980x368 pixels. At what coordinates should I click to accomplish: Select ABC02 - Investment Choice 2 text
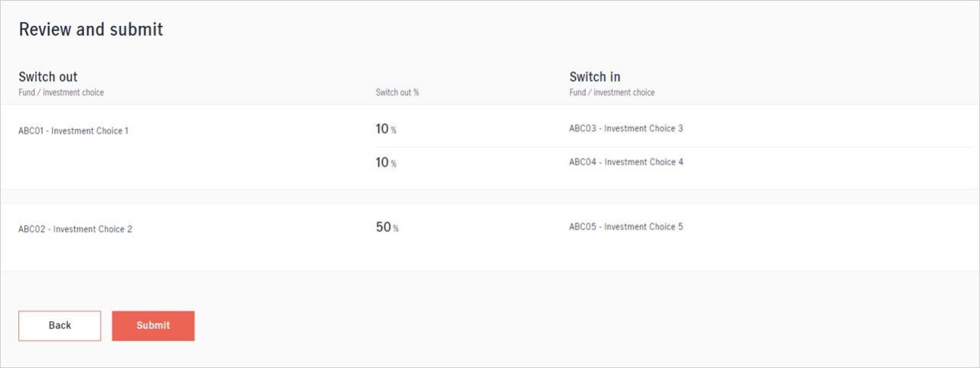coord(75,229)
